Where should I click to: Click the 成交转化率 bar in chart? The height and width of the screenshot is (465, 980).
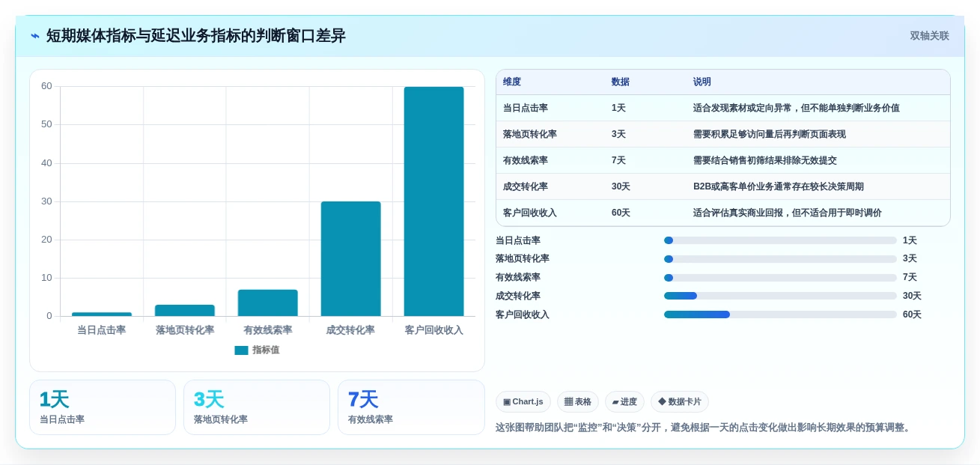[x=350, y=258]
